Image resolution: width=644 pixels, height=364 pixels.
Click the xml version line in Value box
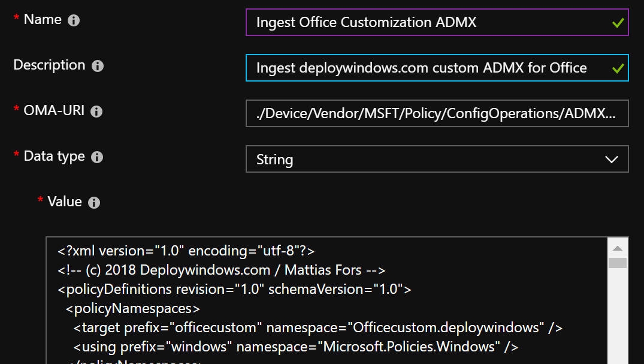(x=186, y=250)
